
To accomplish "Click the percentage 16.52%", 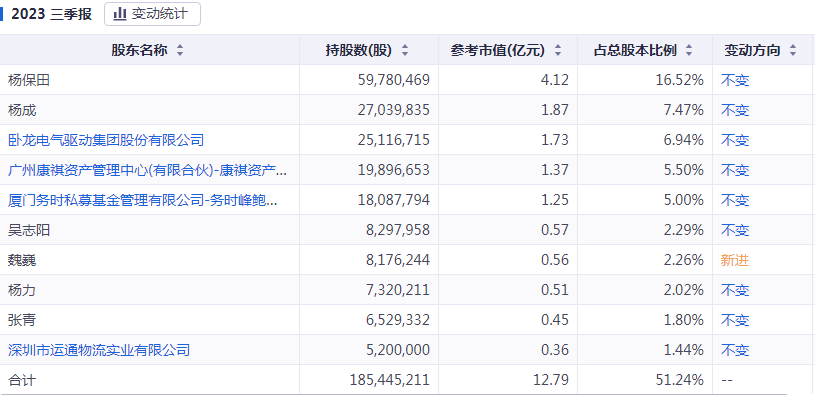I will [x=679, y=80].
